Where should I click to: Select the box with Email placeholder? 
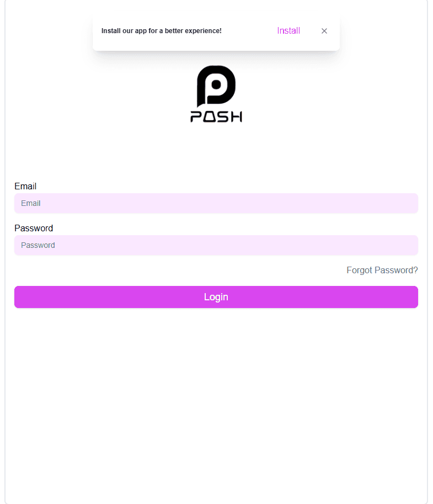[216, 203]
